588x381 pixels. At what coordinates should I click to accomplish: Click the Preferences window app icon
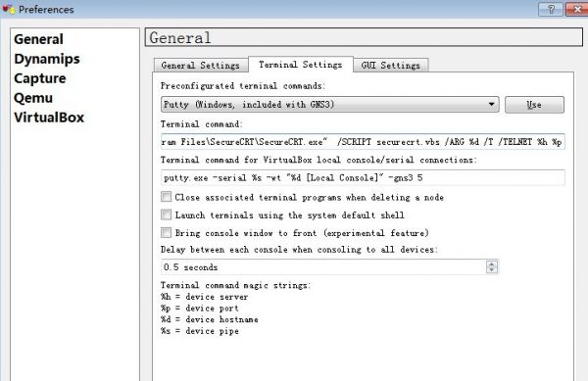click(9, 9)
